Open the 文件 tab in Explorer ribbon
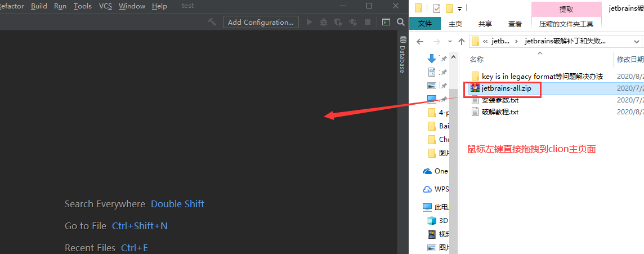The width and height of the screenshot is (644, 254). point(424,24)
